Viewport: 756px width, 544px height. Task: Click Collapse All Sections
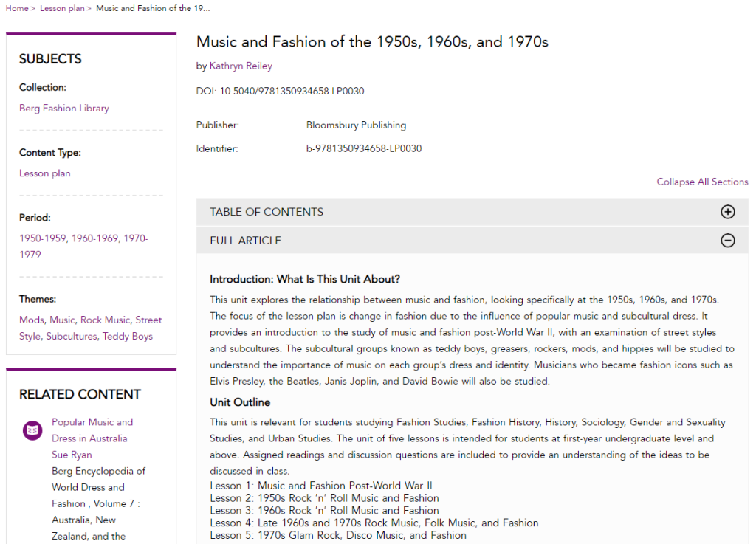[x=701, y=182]
